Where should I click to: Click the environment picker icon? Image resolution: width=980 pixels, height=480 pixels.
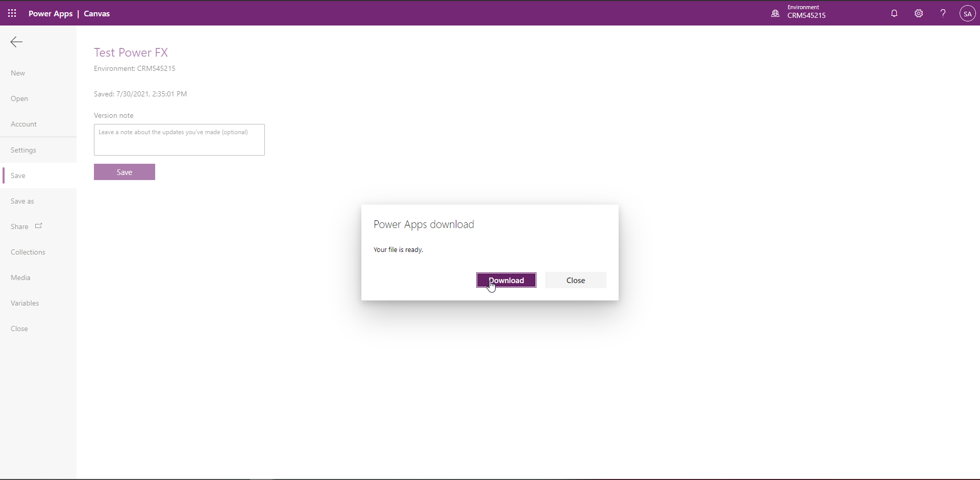pos(775,13)
